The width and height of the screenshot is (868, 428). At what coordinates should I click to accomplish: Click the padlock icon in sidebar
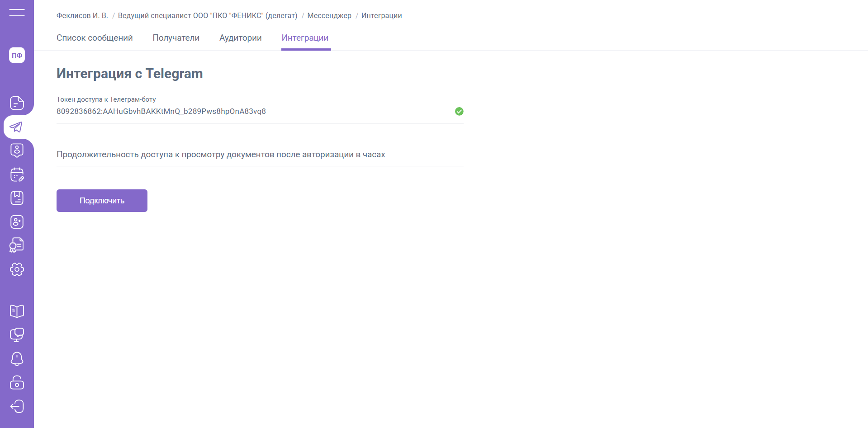click(17, 383)
